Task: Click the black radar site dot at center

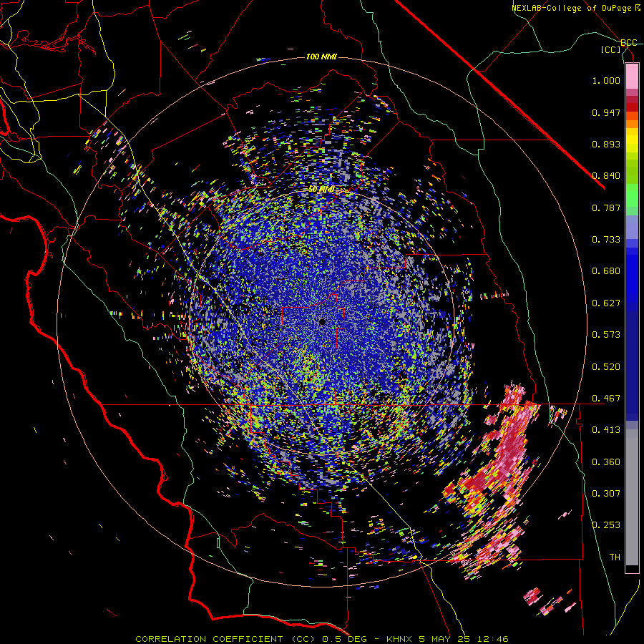Action: [322, 322]
